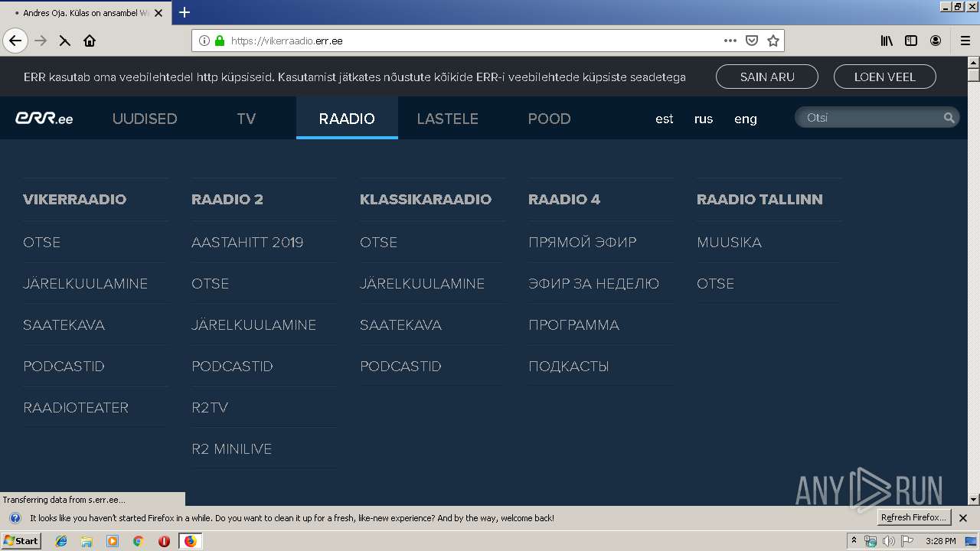Image resolution: width=980 pixels, height=551 pixels.
Task: Open the UUDISED menu
Action: 145,119
